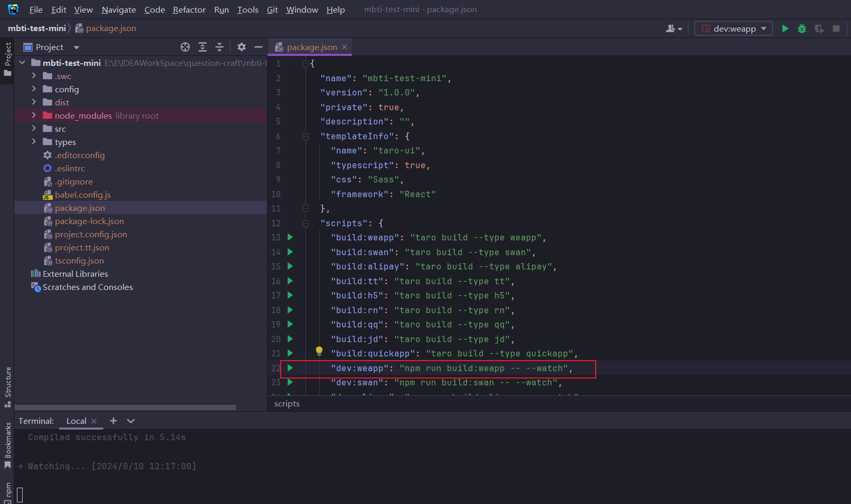Open the npm tool window

pyautogui.click(x=7, y=493)
